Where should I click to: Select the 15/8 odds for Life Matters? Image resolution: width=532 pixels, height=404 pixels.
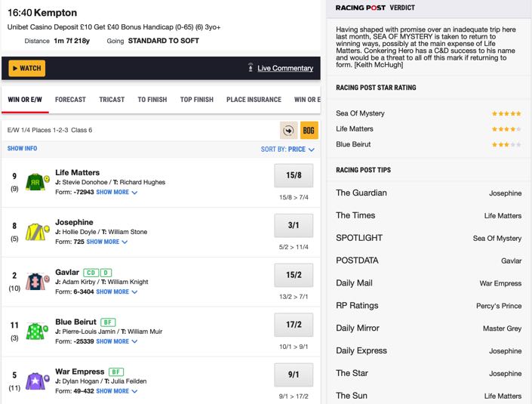coord(294,175)
